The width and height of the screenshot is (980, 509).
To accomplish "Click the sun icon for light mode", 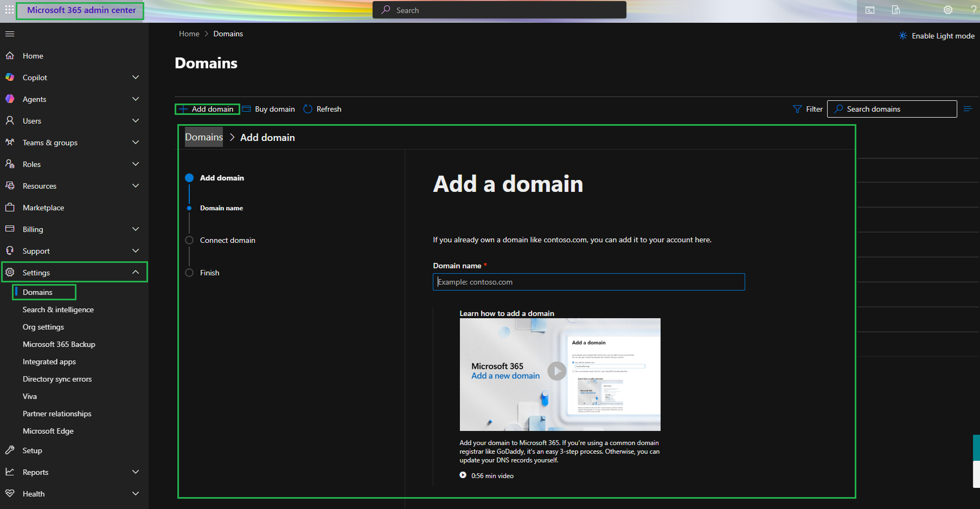I will pyautogui.click(x=903, y=36).
